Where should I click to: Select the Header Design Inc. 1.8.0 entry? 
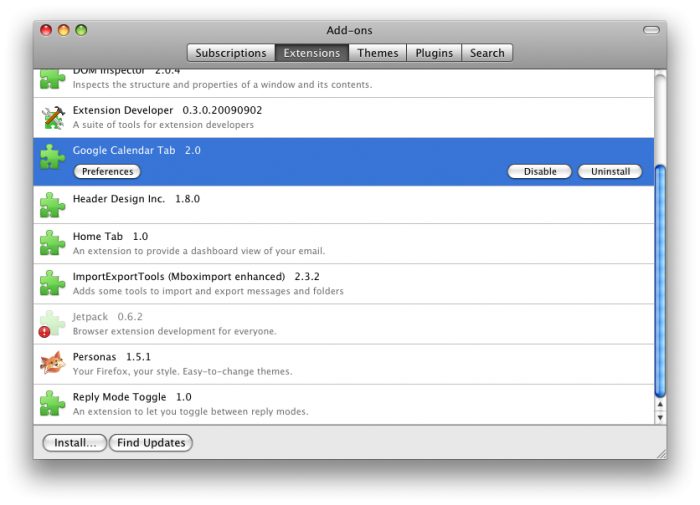(x=344, y=205)
